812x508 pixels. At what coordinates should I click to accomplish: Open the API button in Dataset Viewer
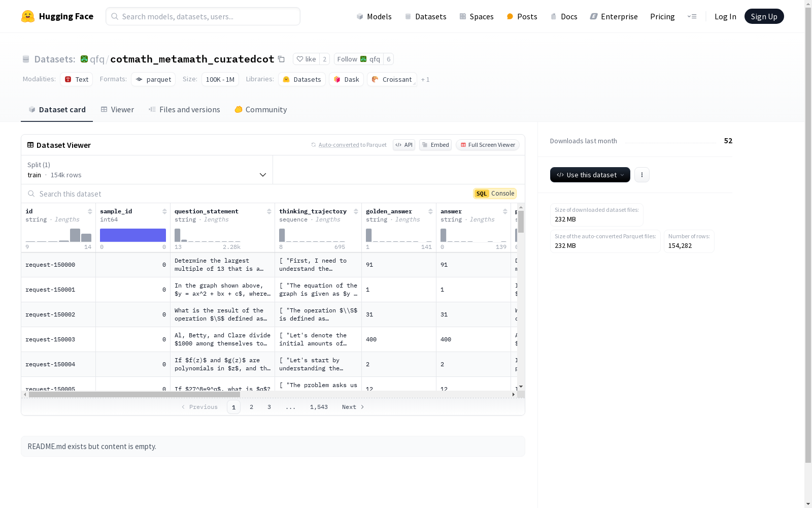[x=404, y=145]
